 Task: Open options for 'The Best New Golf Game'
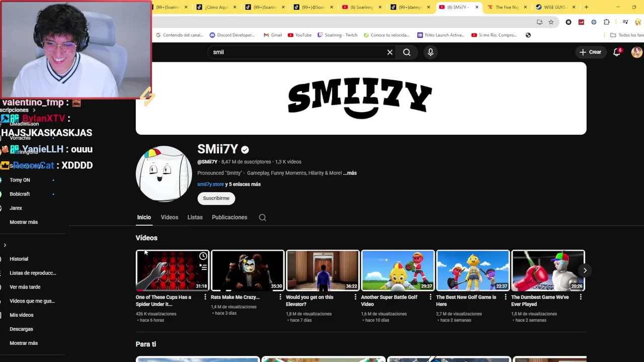tap(505, 297)
